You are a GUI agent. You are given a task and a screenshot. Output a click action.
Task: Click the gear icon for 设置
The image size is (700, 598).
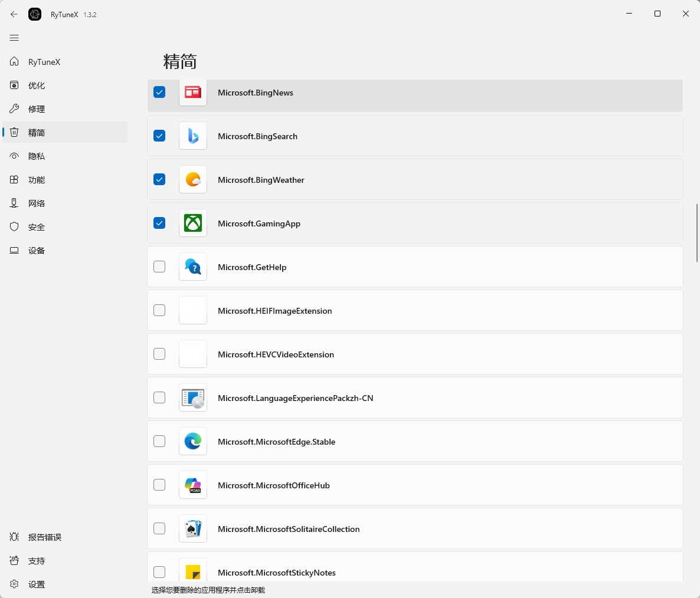pos(14,584)
